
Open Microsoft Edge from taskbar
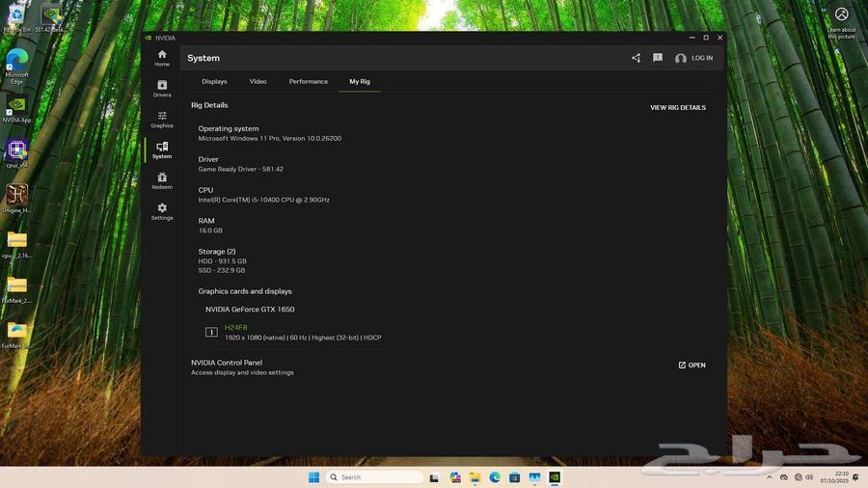point(495,477)
